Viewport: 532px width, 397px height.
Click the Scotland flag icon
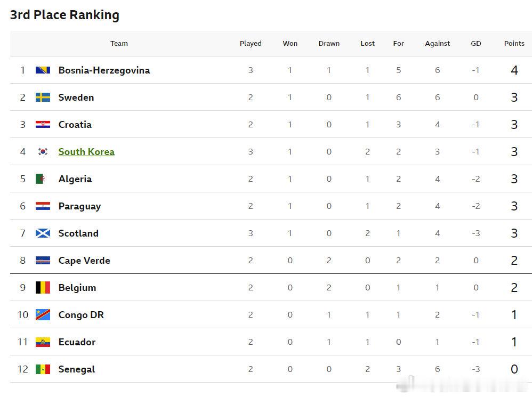[43, 233]
